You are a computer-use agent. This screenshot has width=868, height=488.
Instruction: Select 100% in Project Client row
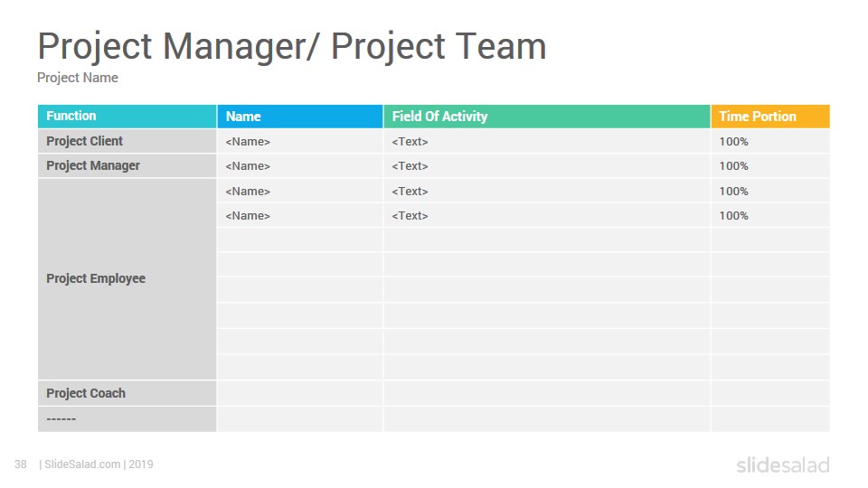point(733,142)
